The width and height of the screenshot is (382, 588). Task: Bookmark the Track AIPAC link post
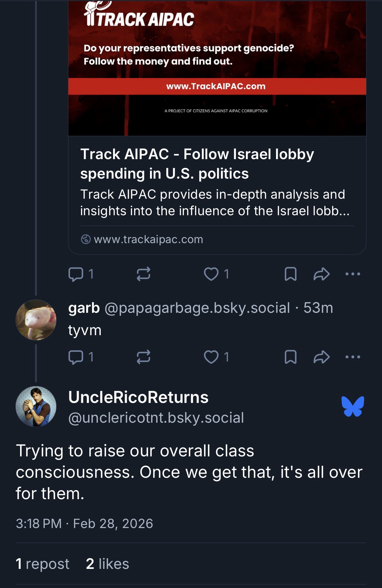click(x=290, y=274)
